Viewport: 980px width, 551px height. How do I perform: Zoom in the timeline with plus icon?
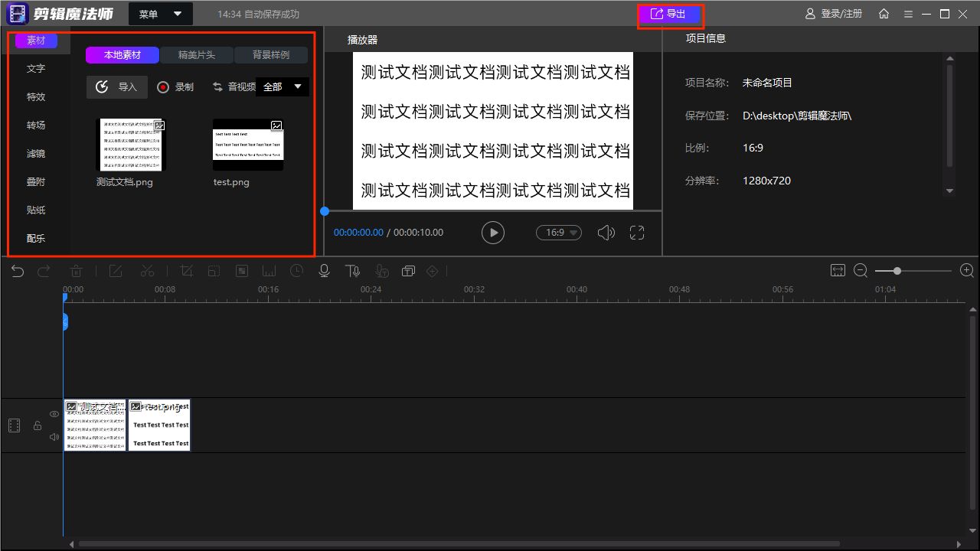click(x=967, y=271)
